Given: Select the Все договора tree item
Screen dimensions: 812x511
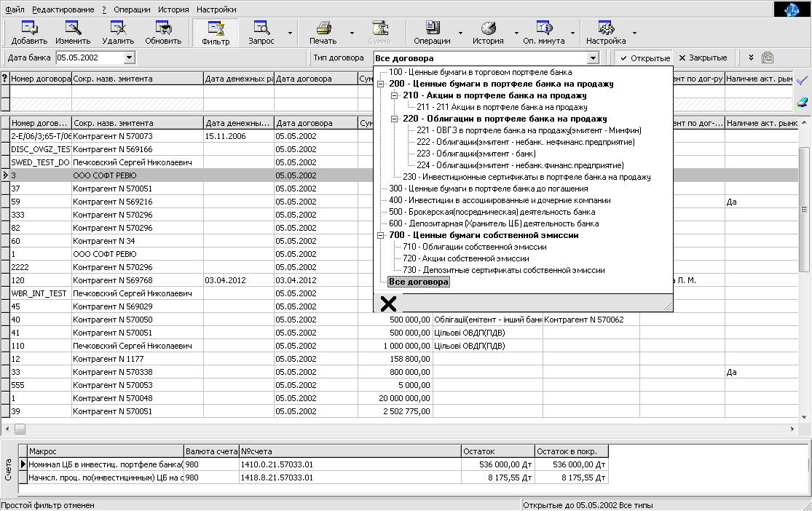Looking at the screenshot, I should pyautogui.click(x=419, y=282).
